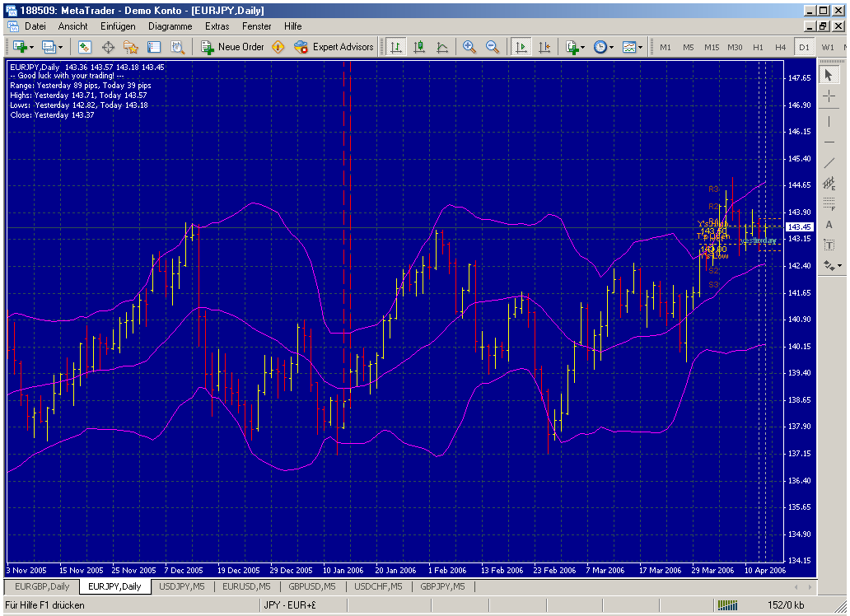Switch chart to line chart style
The height and width of the screenshot is (616, 850).
[442, 47]
